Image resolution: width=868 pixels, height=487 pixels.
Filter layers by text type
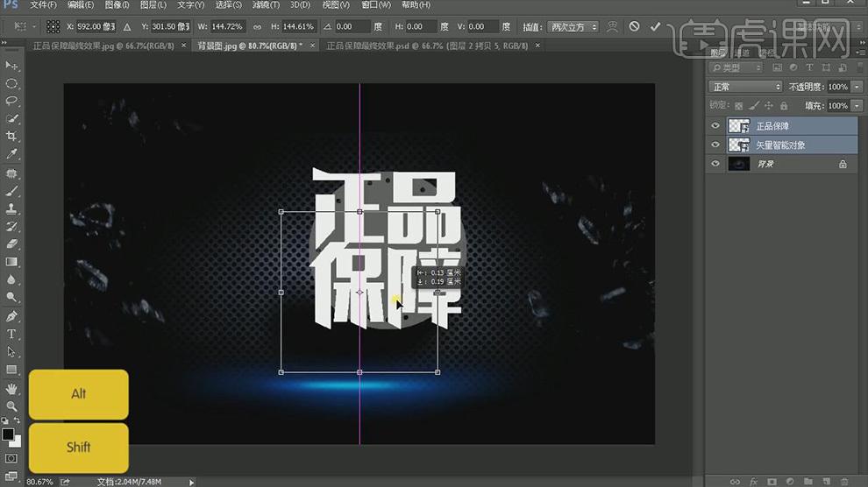pyautogui.click(x=810, y=67)
